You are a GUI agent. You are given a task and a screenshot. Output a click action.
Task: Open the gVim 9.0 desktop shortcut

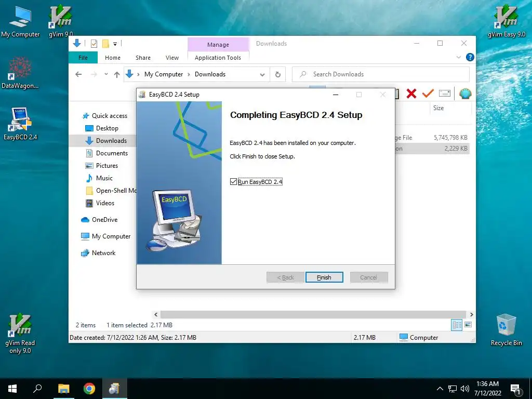pos(60,21)
